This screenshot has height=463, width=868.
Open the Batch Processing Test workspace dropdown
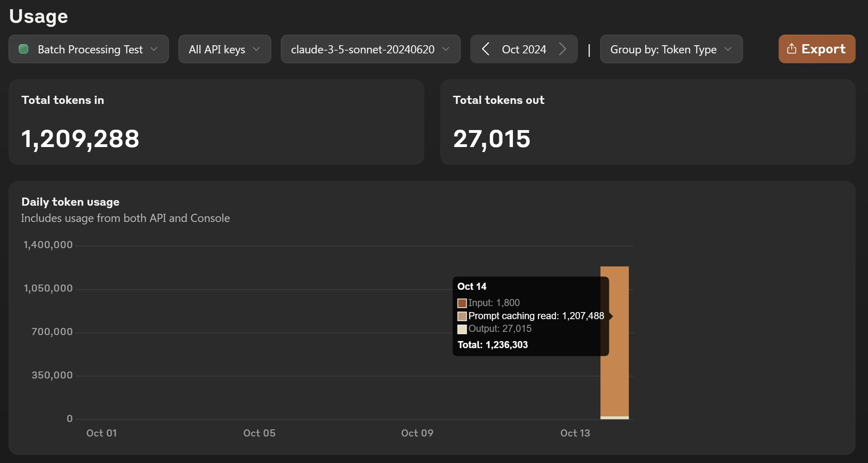pos(88,49)
